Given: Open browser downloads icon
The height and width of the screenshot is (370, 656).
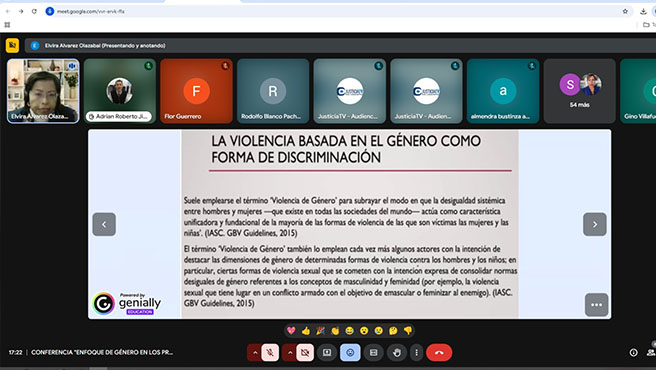Looking at the screenshot, I should [x=643, y=11].
